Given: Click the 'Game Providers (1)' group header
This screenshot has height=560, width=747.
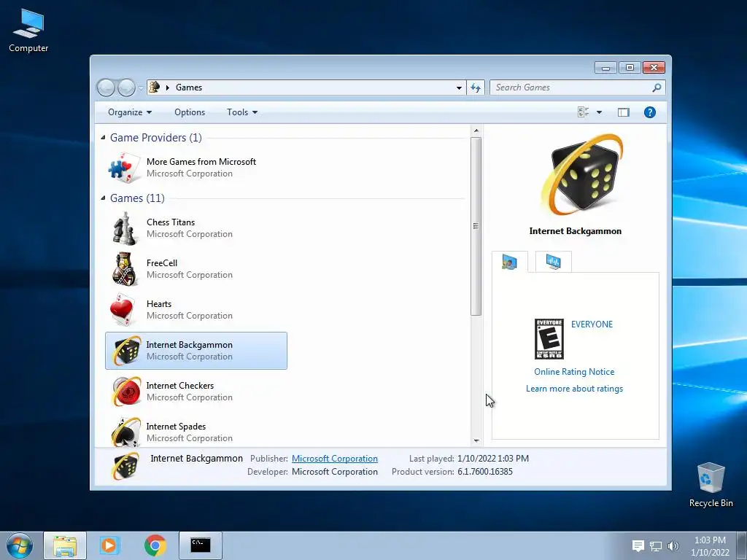Looking at the screenshot, I should [156, 138].
